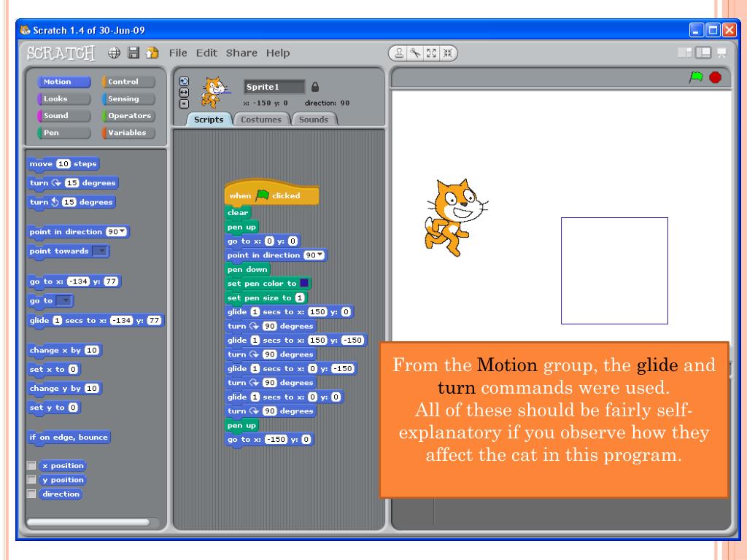747x560 pixels.
Task: Select the delete scissors tool
Action: click(415, 52)
